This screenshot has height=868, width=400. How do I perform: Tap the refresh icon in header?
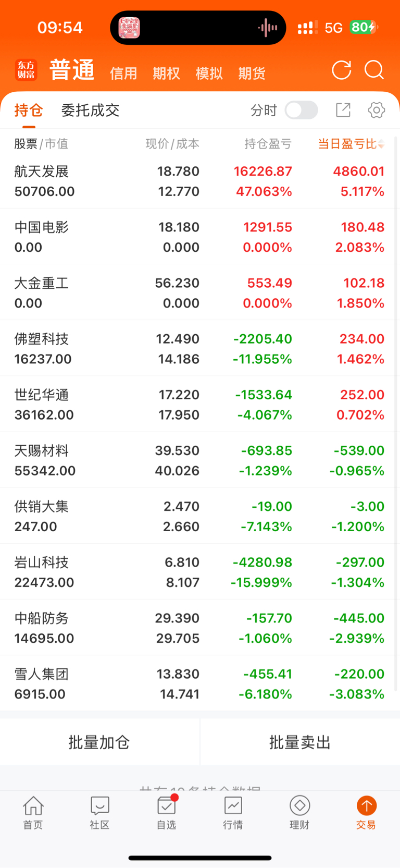(342, 70)
